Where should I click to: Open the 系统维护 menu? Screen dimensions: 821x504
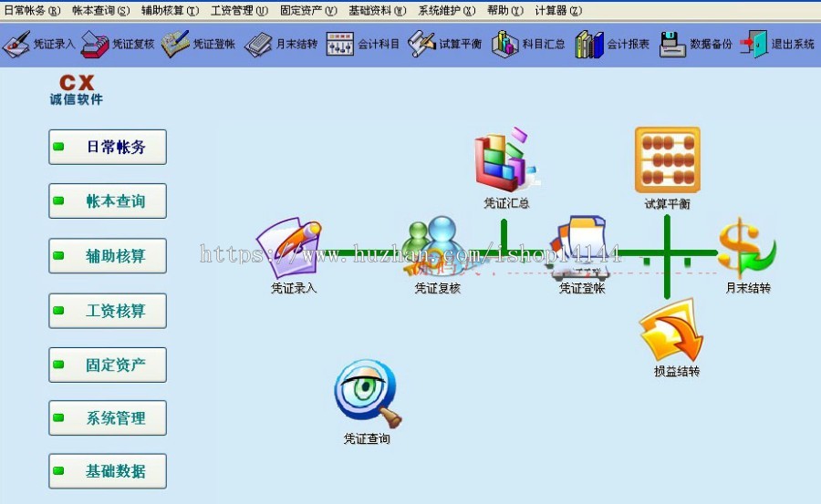click(x=447, y=10)
